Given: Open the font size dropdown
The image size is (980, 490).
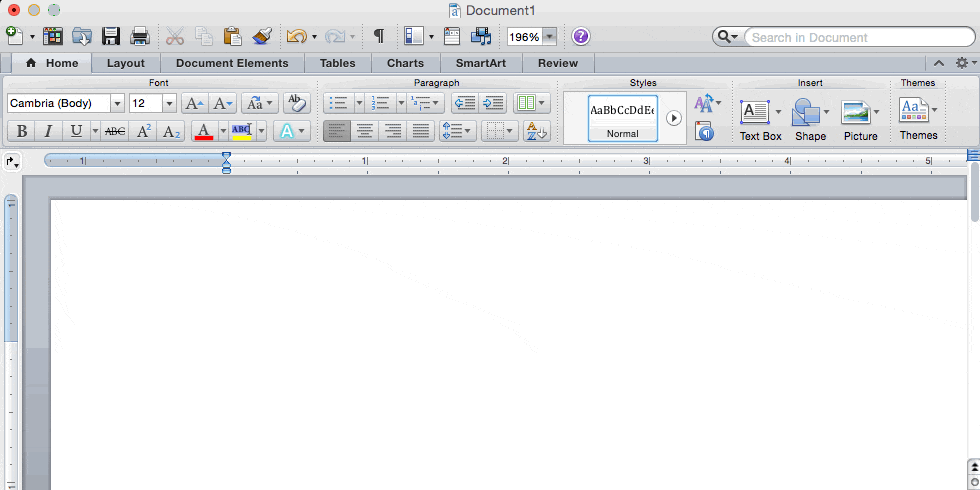Looking at the screenshot, I should 169,103.
